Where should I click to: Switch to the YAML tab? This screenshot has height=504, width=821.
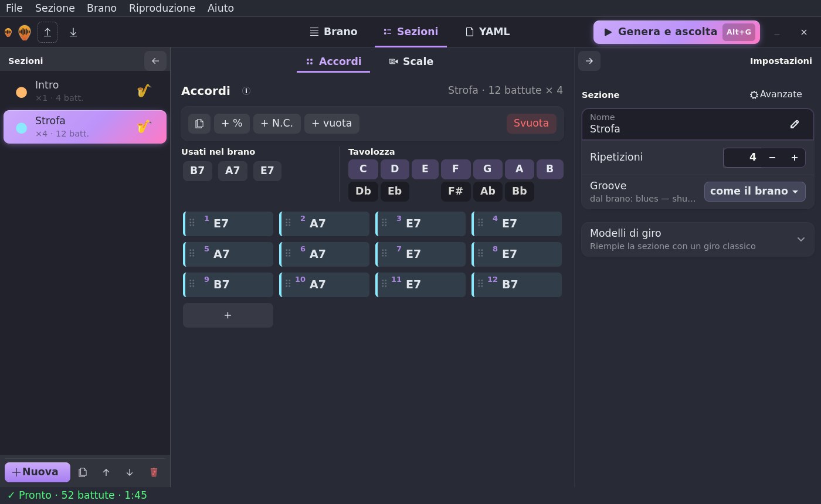(x=487, y=32)
